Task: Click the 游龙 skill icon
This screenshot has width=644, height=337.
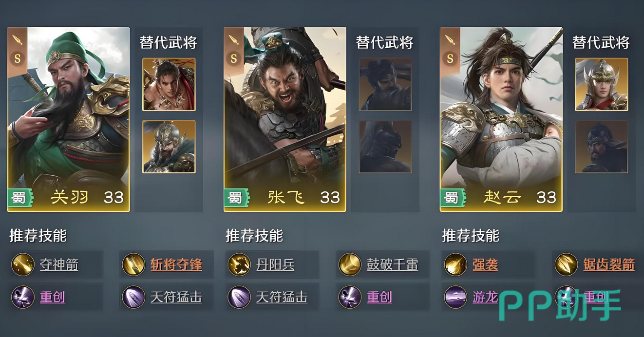Action: point(455,297)
